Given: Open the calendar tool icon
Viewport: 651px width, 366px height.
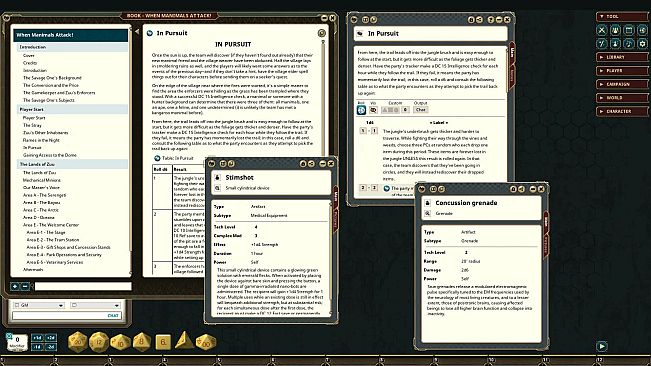Looking at the screenshot, I should pos(629,30).
